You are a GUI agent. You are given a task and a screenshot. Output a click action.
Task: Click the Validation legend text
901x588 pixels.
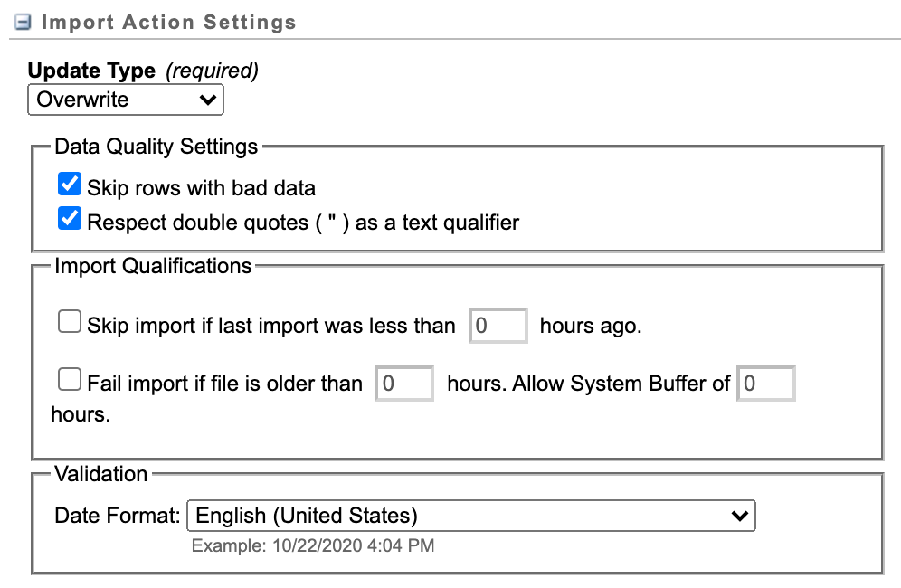100,474
